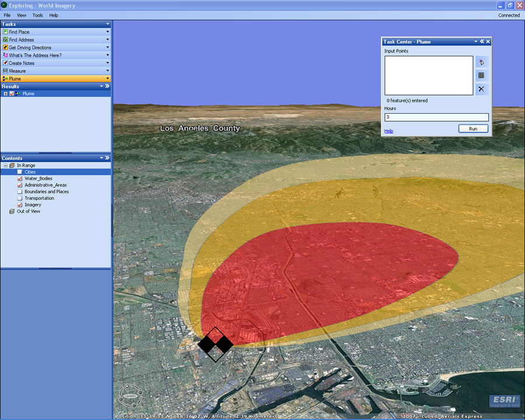Expand the Plume task dropdown arrow
This screenshot has width=525, height=420.
pos(107,79)
